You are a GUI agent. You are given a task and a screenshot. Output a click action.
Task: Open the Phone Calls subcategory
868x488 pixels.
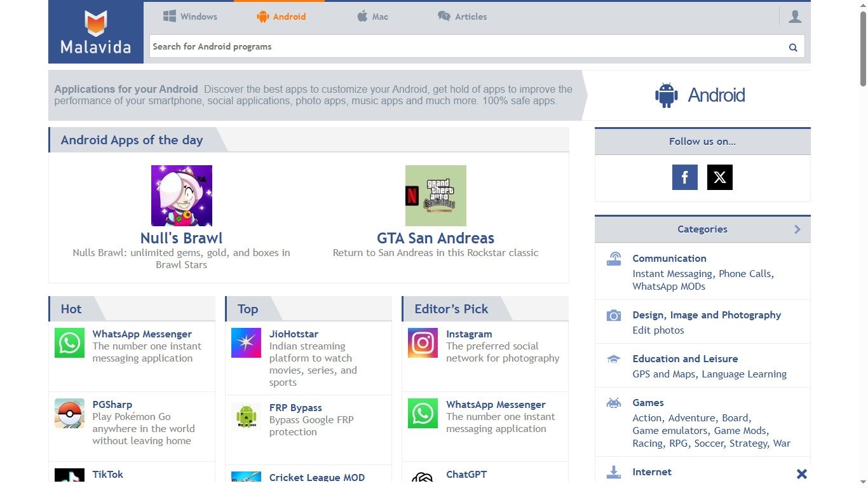pos(745,274)
